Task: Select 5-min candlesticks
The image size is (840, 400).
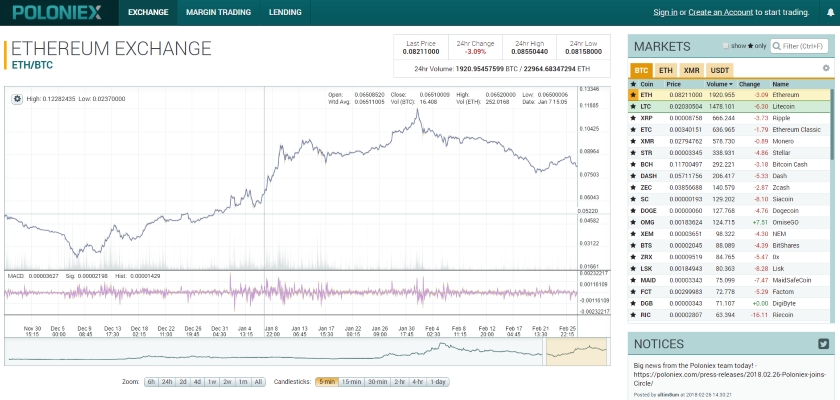Action: (327, 382)
